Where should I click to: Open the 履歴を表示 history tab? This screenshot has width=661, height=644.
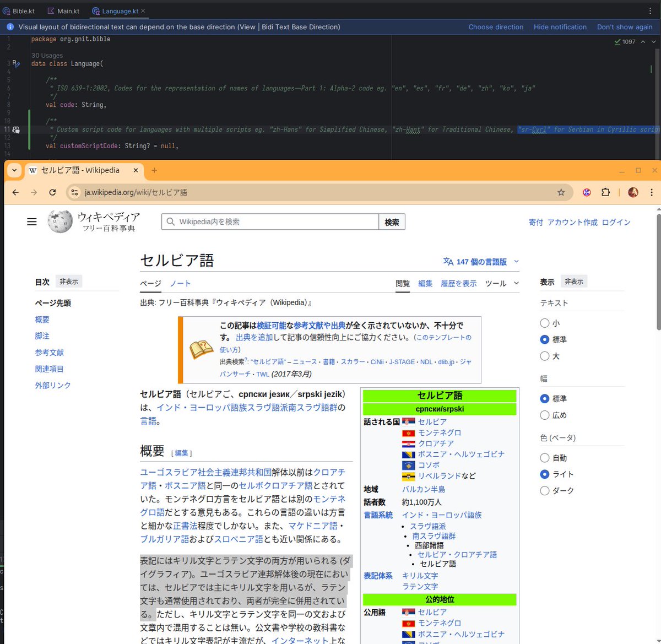pos(459,284)
